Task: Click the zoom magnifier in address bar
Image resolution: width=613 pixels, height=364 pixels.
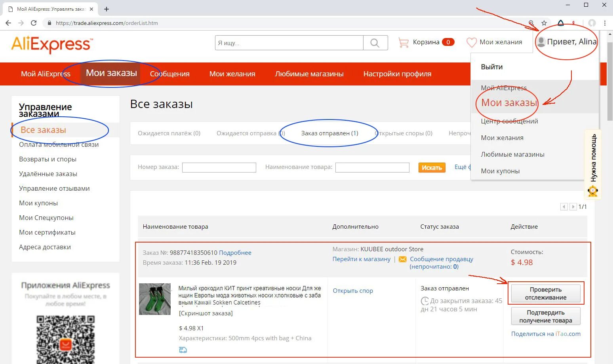Action: click(531, 23)
